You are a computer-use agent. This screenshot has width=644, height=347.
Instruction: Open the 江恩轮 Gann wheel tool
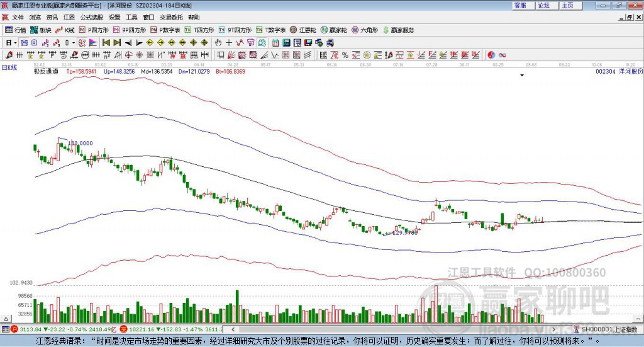tap(303, 30)
